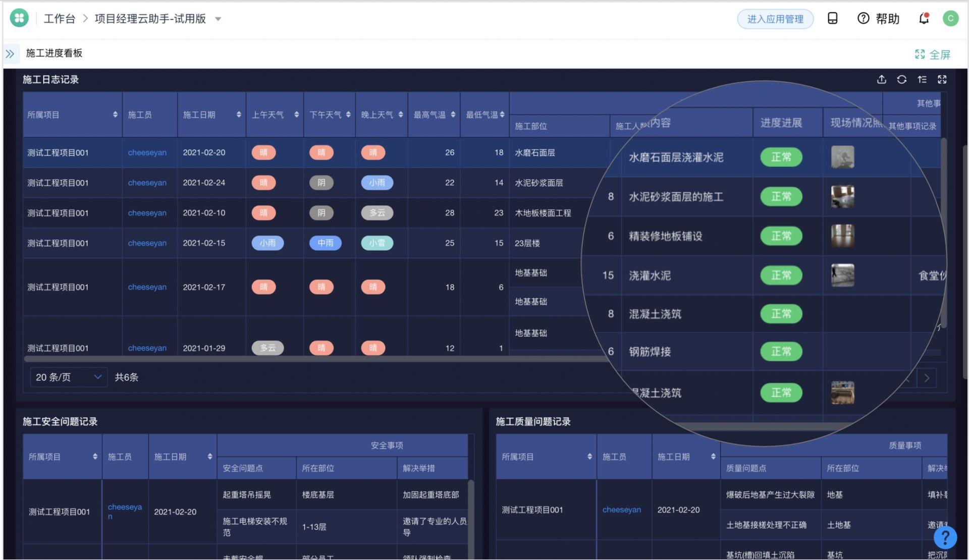
Task: Maximize the 施工日志记录 panel with expand icon
Action: [942, 79]
